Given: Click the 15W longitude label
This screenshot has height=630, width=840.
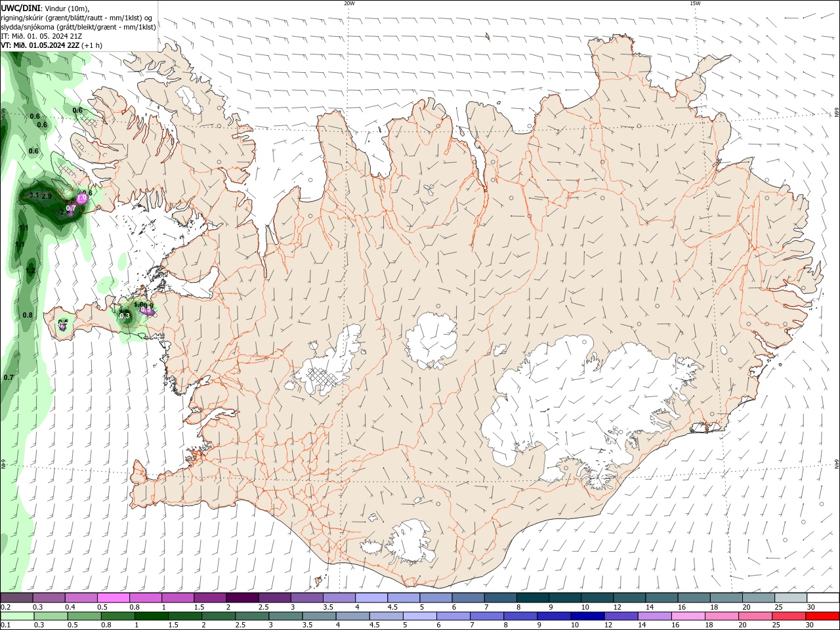Looking at the screenshot, I should pos(695,3).
